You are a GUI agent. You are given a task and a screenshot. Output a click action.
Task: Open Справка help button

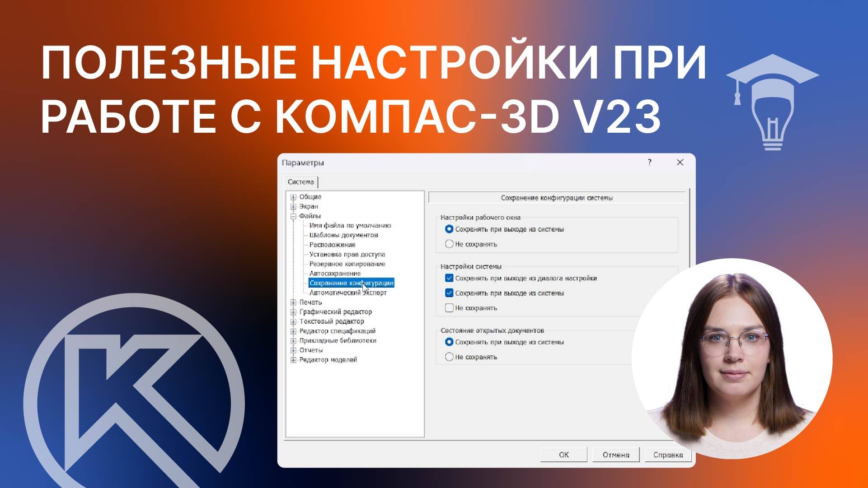[667, 455]
